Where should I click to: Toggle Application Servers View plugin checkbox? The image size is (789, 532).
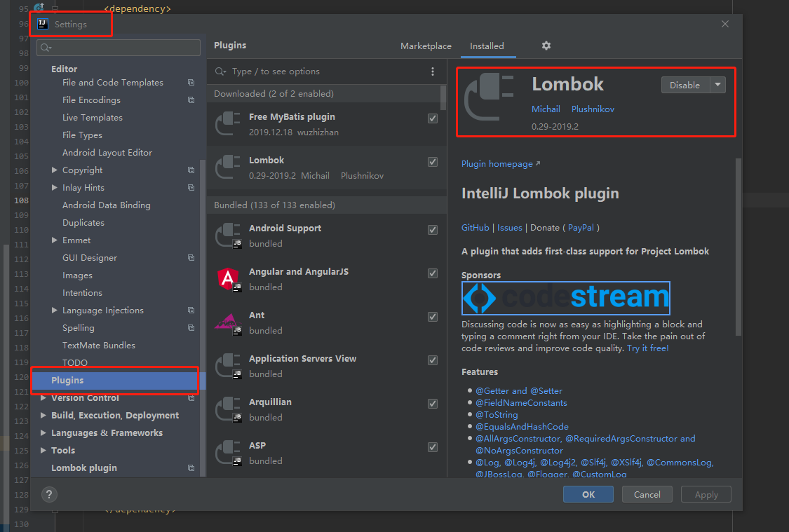pos(433,360)
